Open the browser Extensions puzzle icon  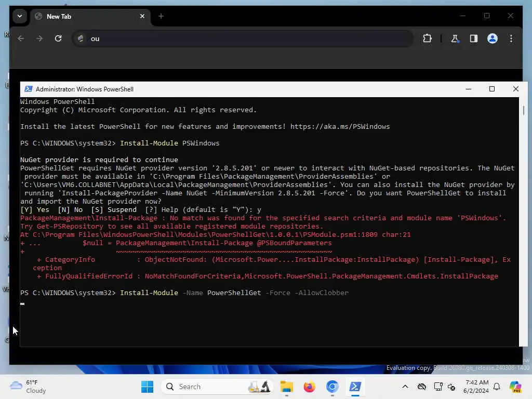pos(427,38)
